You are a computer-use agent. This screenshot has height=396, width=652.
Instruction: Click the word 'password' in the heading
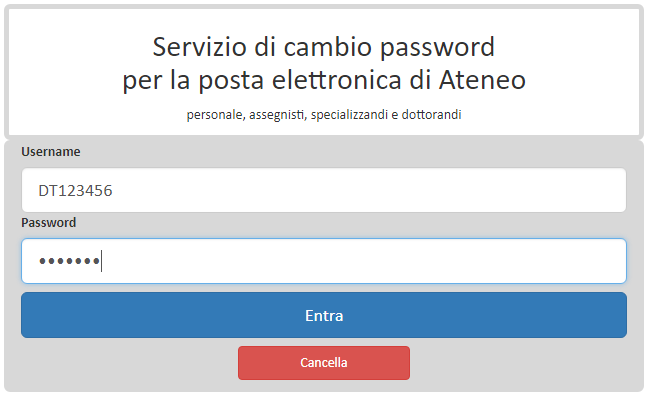point(437,48)
